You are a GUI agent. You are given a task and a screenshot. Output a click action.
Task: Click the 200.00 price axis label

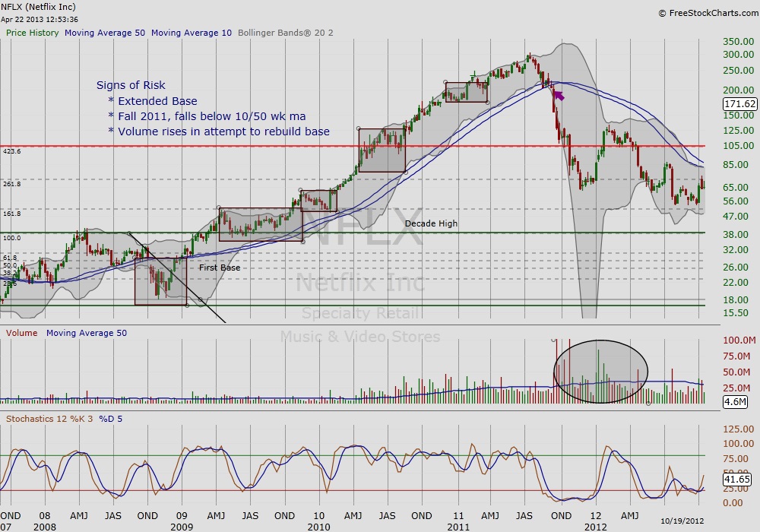click(739, 90)
